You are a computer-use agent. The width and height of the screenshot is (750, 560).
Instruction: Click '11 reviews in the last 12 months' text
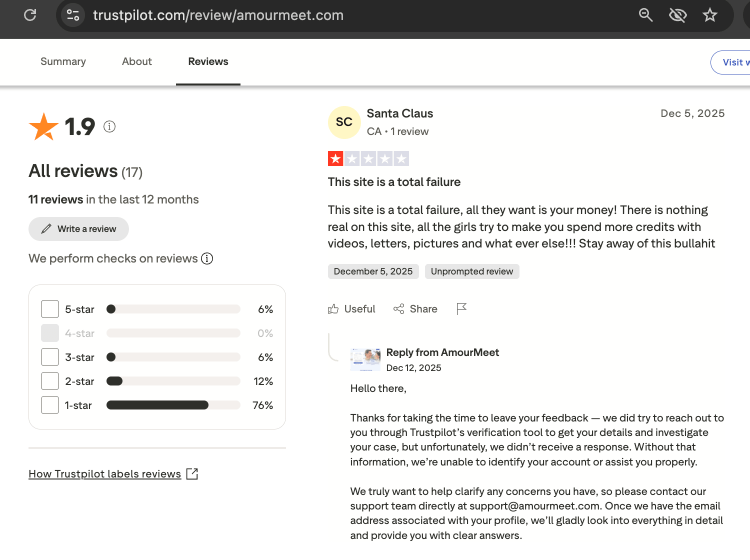[x=113, y=199]
